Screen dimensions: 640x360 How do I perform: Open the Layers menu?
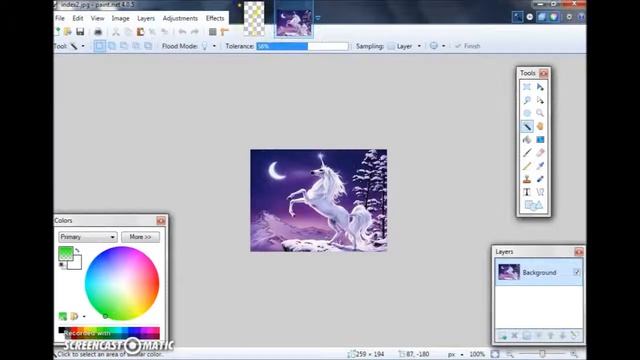pyautogui.click(x=146, y=18)
